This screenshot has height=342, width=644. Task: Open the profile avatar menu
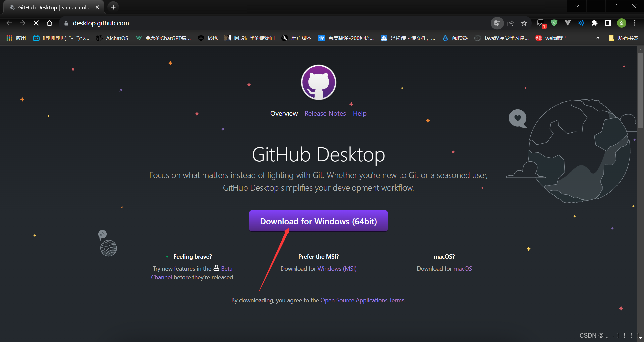click(x=622, y=23)
